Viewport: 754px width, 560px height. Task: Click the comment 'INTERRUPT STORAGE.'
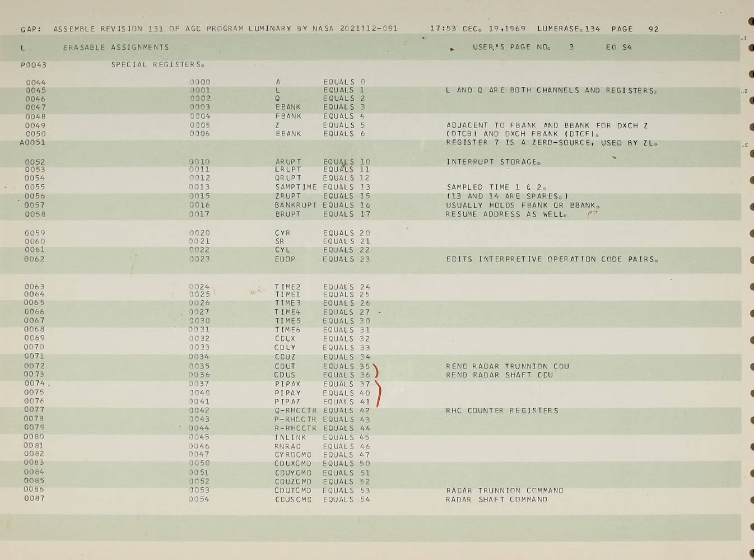click(x=494, y=162)
